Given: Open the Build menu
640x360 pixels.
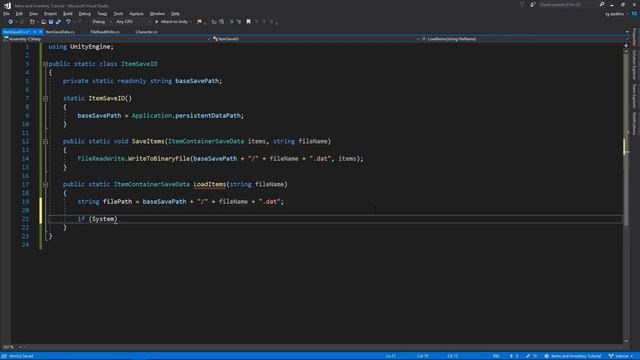Looking at the screenshot, I should pos(68,14).
